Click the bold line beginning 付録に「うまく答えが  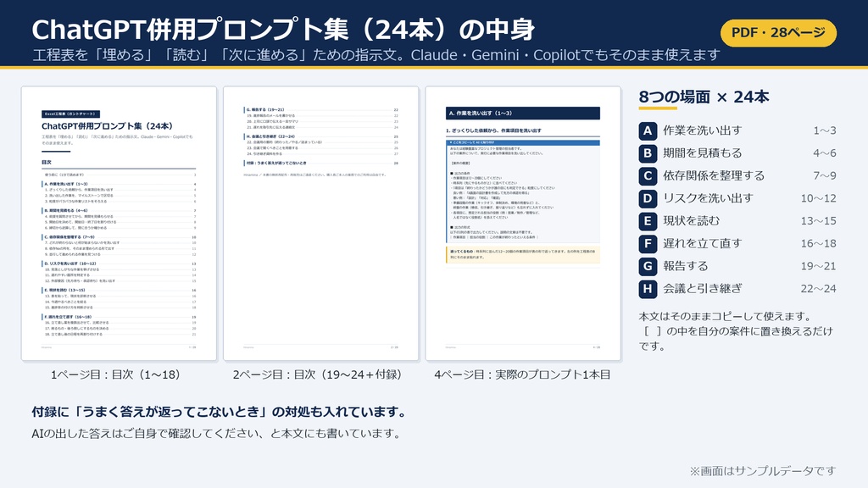(x=220, y=412)
